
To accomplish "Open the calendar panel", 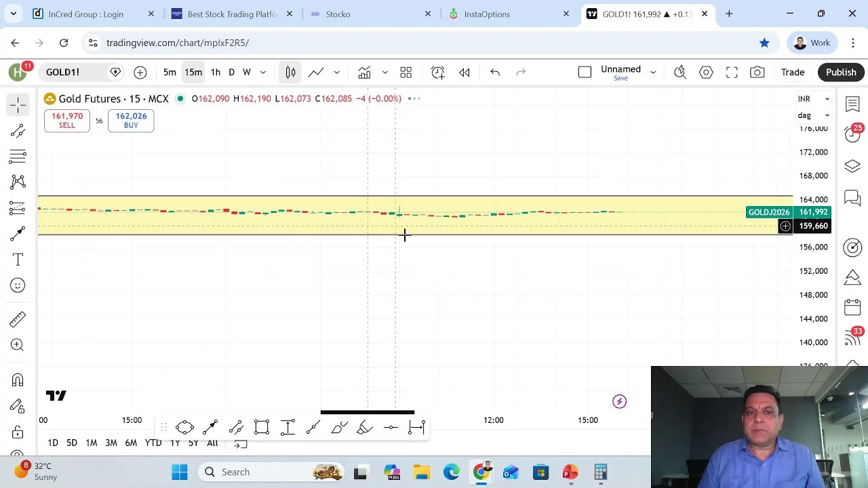I will click(x=852, y=308).
